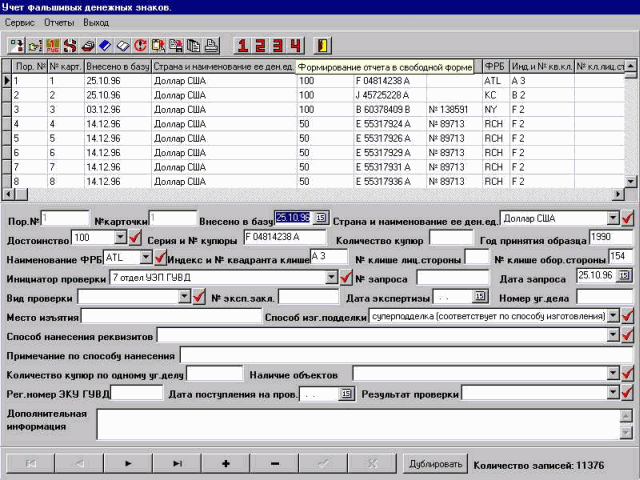The width and height of the screenshot is (640, 480).
Task: Click the '№ 138591' cell in row 3
Action: point(454,109)
